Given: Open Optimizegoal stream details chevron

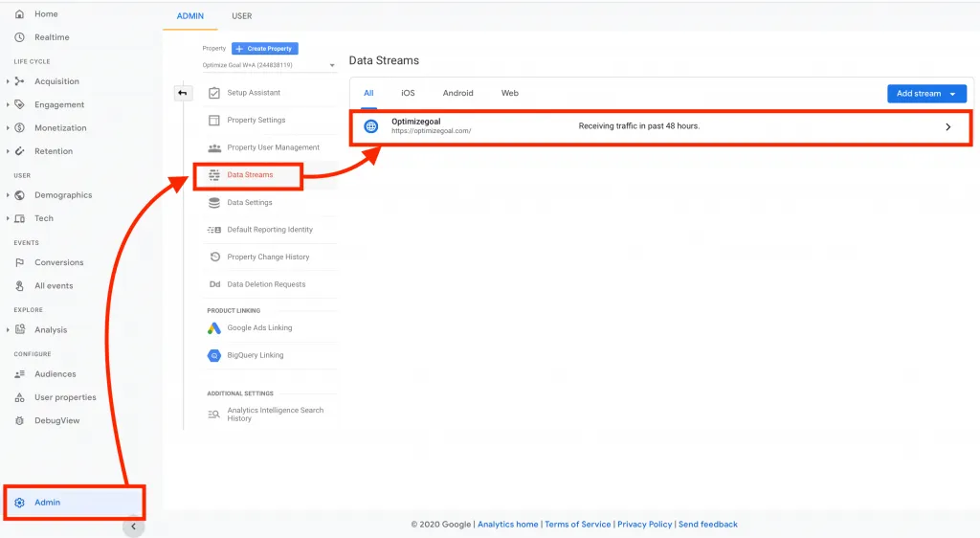Looking at the screenshot, I should pos(948,127).
